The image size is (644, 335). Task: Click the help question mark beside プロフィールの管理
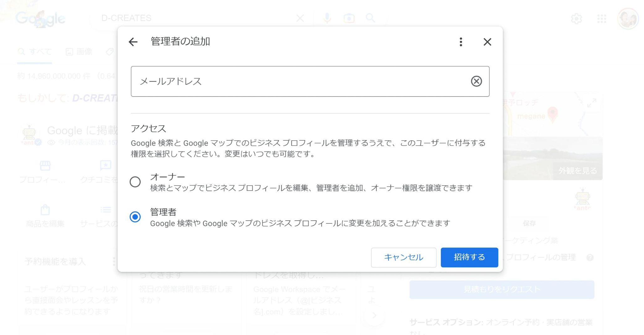click(x=589, y=258)
